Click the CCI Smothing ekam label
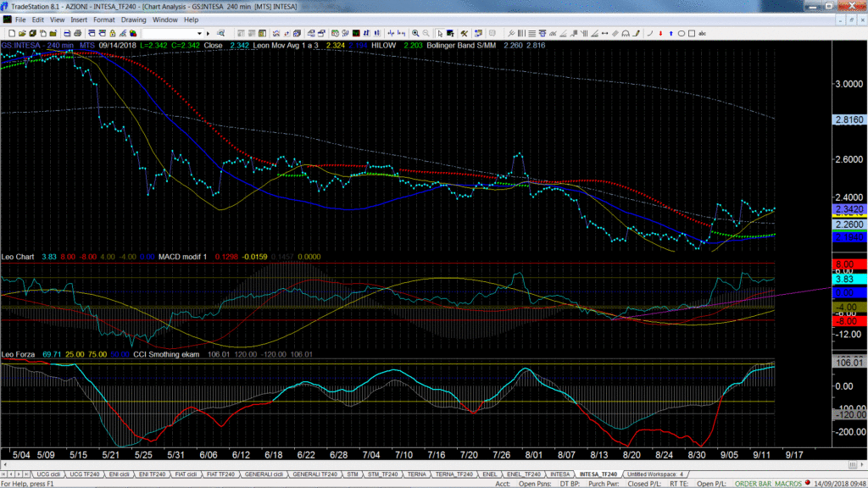The height and width of the screenshot is (488, 868). [166, 354]
